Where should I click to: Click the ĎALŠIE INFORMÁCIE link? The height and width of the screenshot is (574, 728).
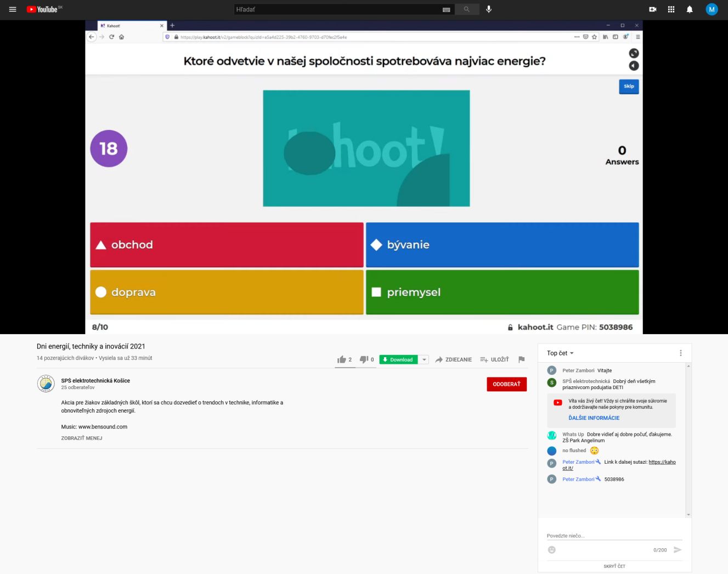(594, 418)
